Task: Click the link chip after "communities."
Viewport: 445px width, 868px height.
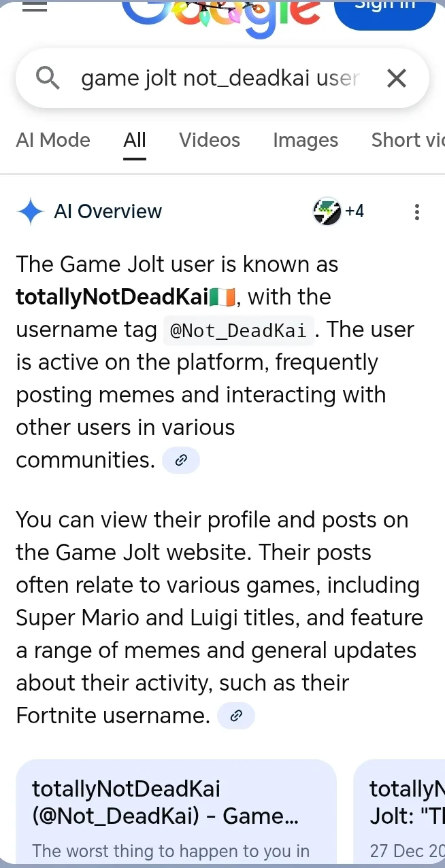Action: tap(181, 460)
